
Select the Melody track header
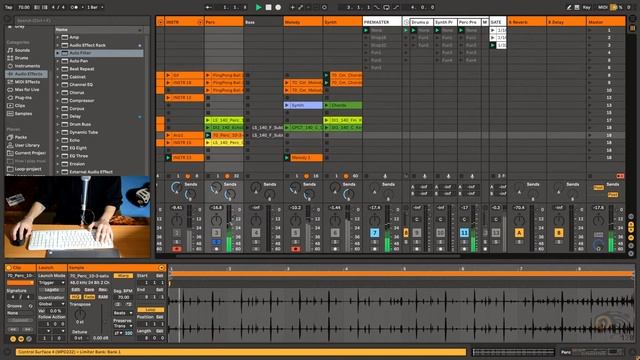point(303,22)
